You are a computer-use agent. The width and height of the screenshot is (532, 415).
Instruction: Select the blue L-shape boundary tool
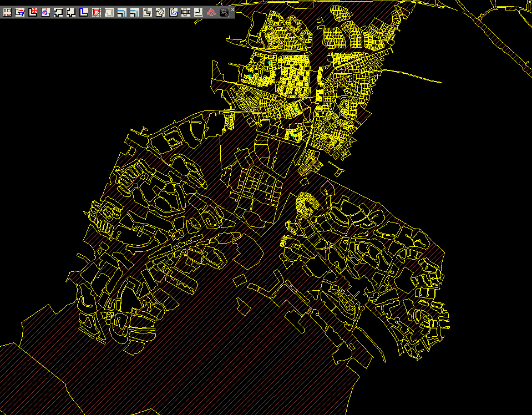pos(83,11)
